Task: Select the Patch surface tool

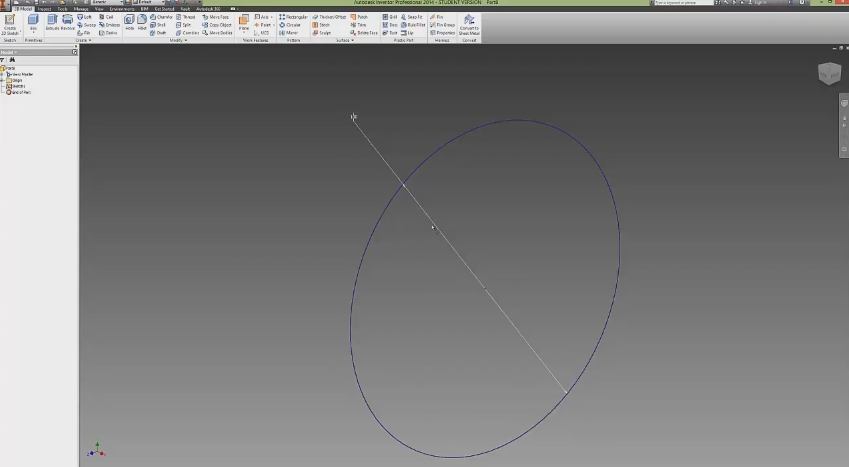Action: [x=360, y=17]
